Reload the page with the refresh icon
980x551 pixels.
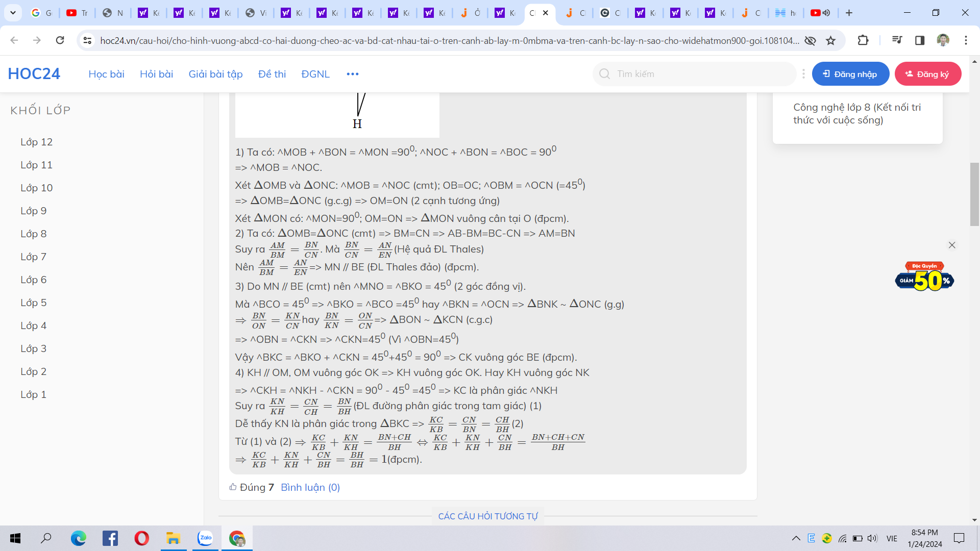(x=60, y=40)
